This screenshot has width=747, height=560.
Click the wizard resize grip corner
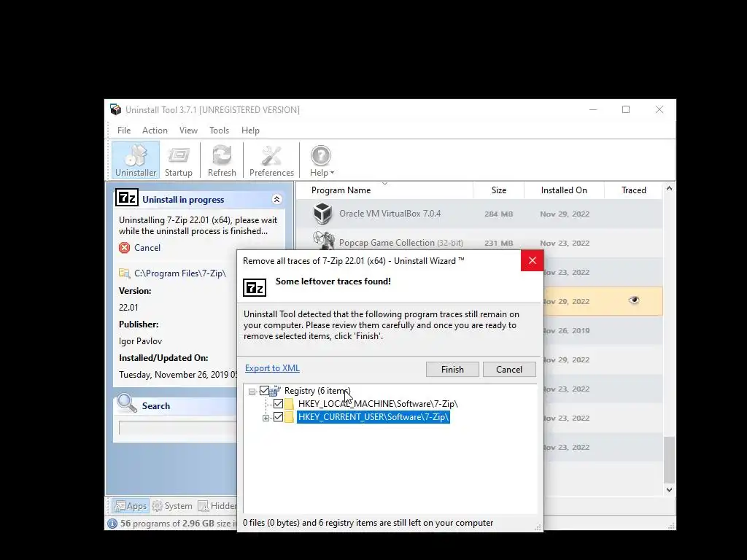click(538, 527)
